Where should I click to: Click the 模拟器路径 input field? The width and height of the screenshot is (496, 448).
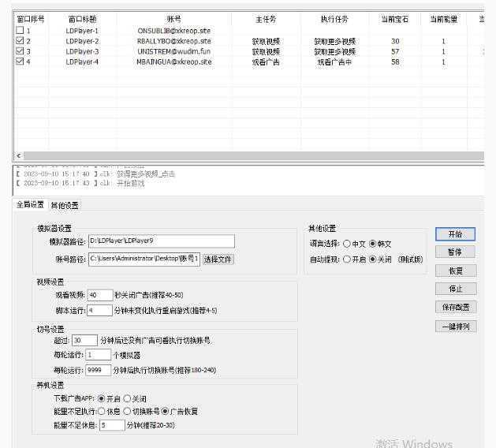(x=161, y=241)
